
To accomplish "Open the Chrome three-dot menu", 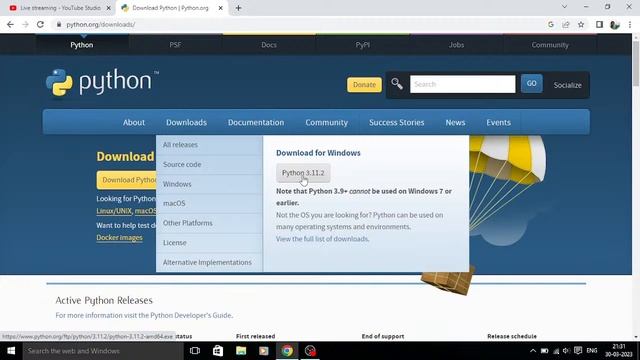I will 630,24.
